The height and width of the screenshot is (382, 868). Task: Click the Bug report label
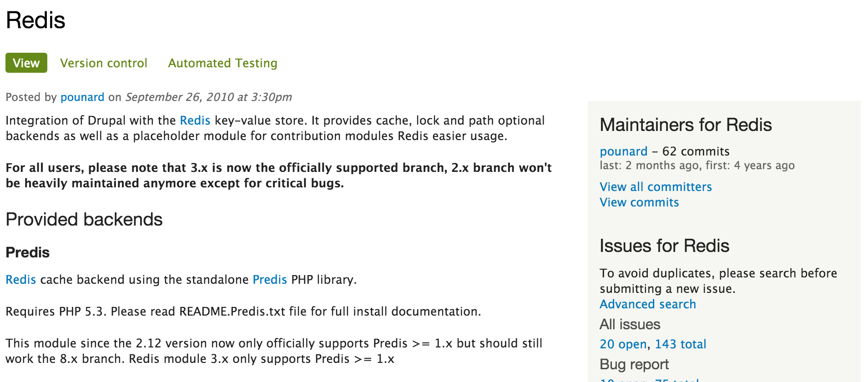[634, 364]
